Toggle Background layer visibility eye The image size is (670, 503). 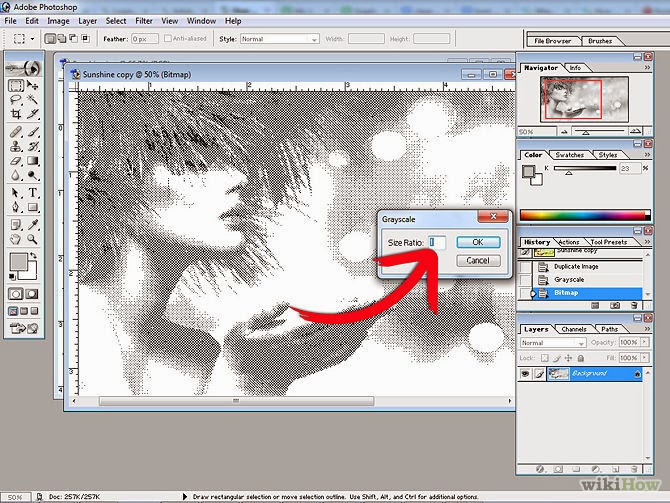pyautogui.click(x=525, y=374)
